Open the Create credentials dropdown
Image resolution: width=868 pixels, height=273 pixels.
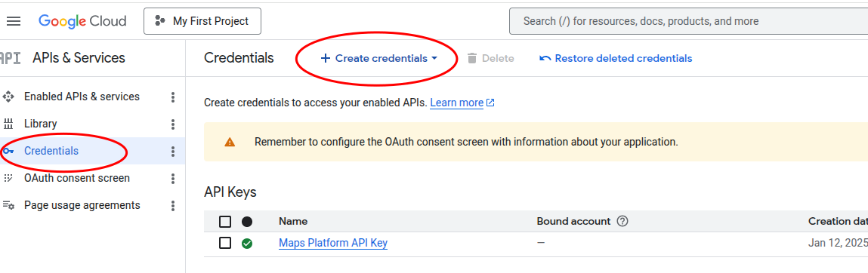point(379,58)
